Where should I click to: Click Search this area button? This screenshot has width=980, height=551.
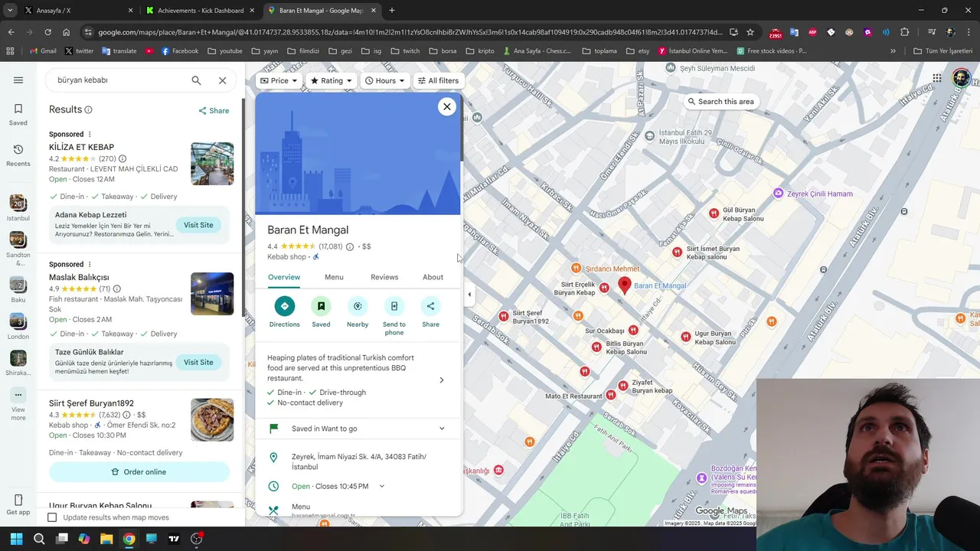720,101
